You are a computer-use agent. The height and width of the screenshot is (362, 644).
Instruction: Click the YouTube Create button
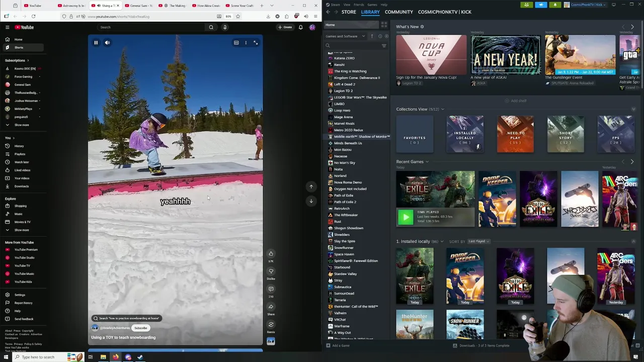(x=286, y=27)
